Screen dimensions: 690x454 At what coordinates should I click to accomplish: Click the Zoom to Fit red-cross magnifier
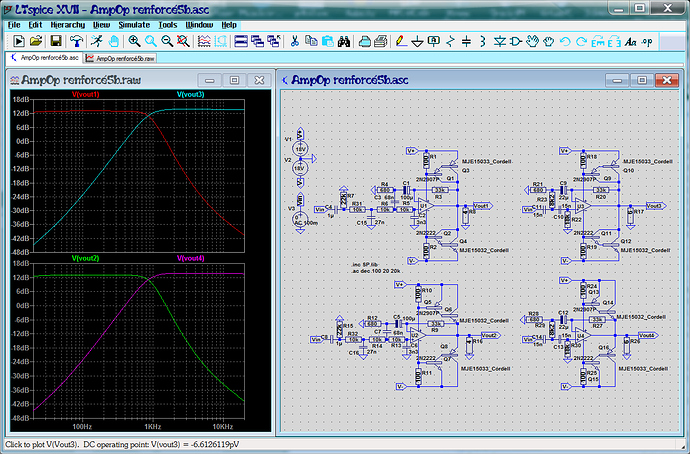(183, 41)
